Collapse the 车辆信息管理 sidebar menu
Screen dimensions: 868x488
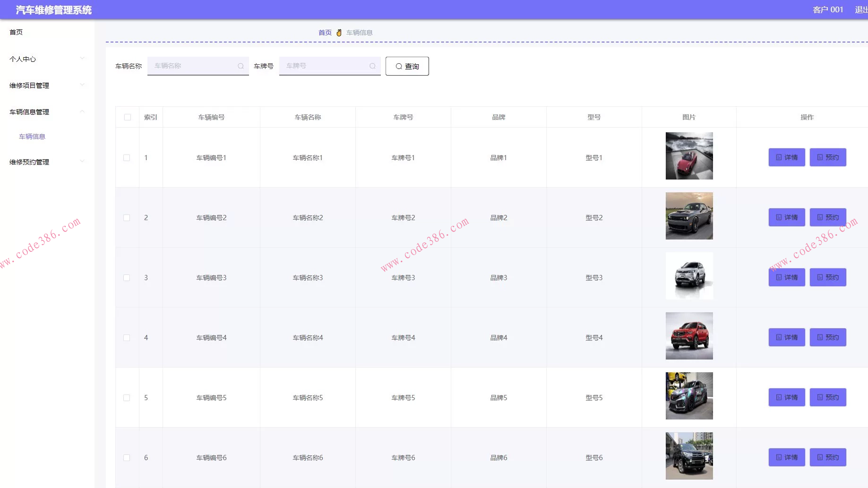pos(46,112)
